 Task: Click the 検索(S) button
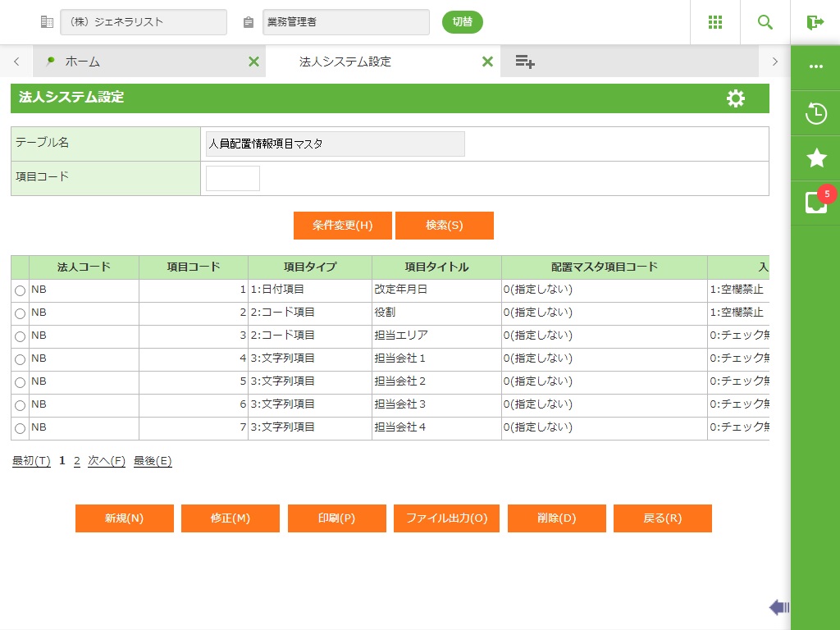(x=444, y=226)
